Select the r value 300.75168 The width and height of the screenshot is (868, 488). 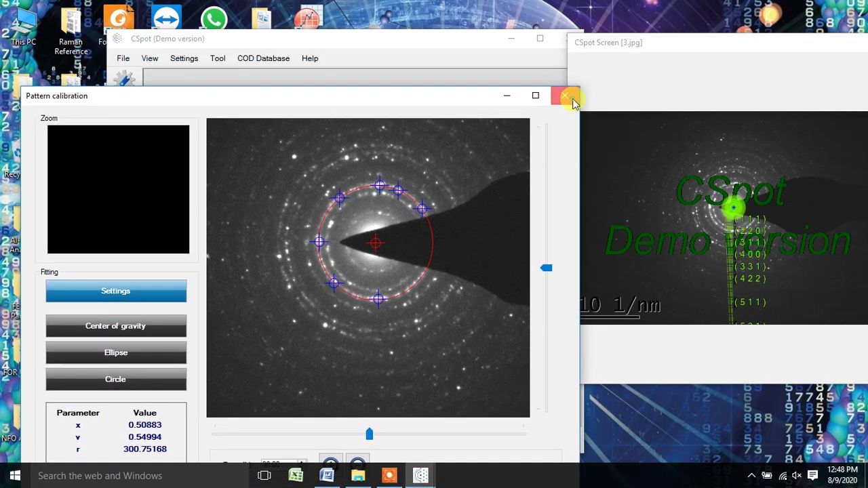(145, 449)
